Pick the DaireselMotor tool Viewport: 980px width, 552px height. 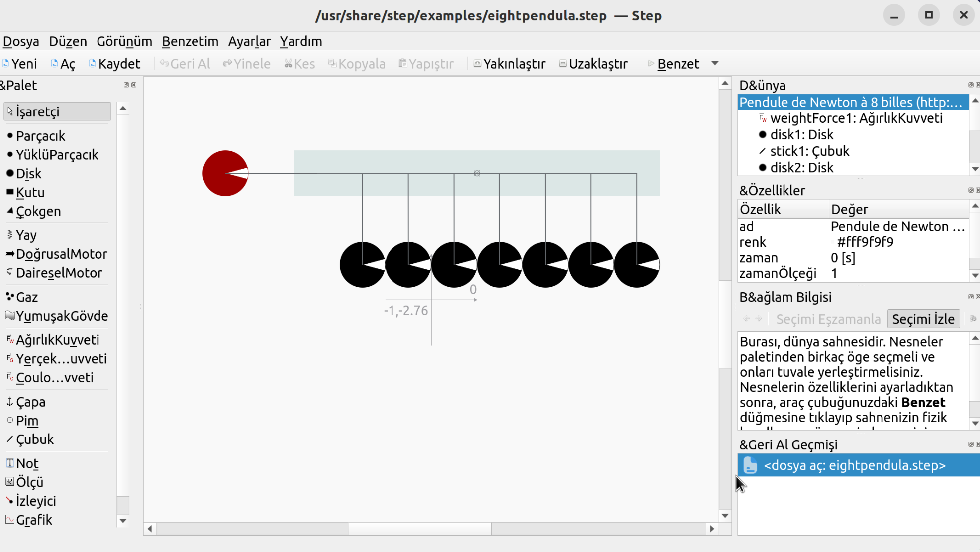pos(59,273)
